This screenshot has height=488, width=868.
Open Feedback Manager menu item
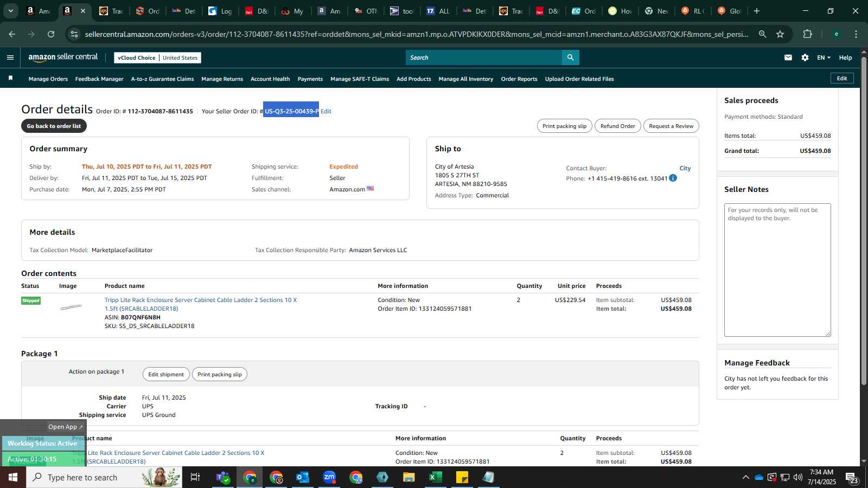99,79
